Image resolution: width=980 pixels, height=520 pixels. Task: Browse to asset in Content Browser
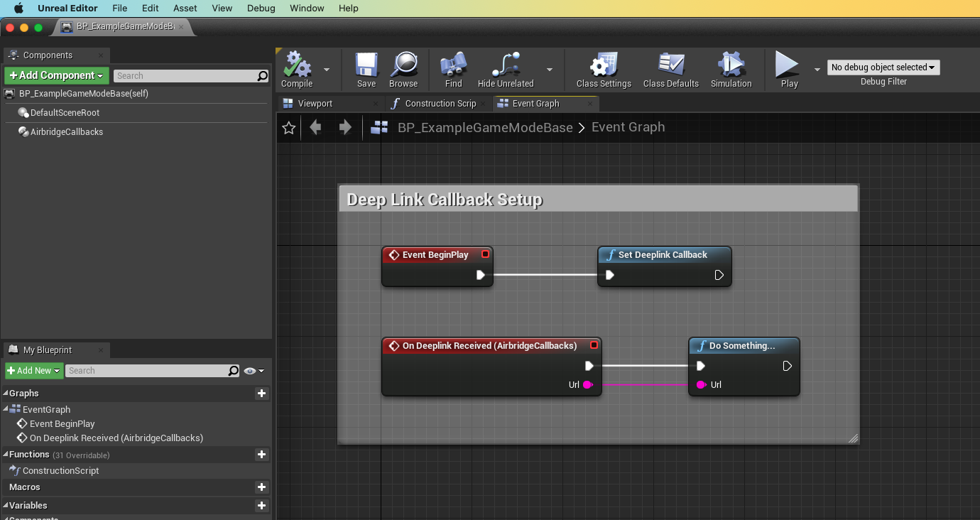[x=403, y=70]
